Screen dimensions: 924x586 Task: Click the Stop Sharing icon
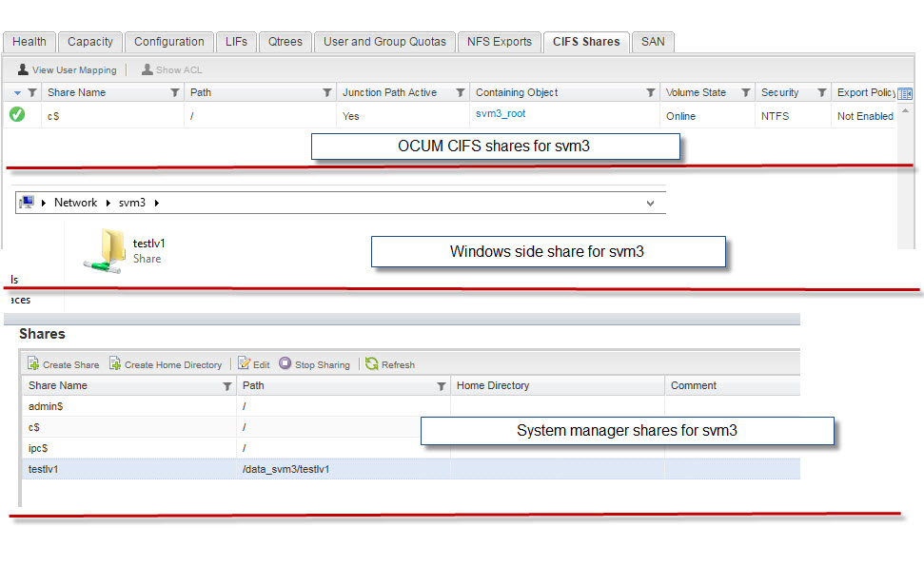285,362
